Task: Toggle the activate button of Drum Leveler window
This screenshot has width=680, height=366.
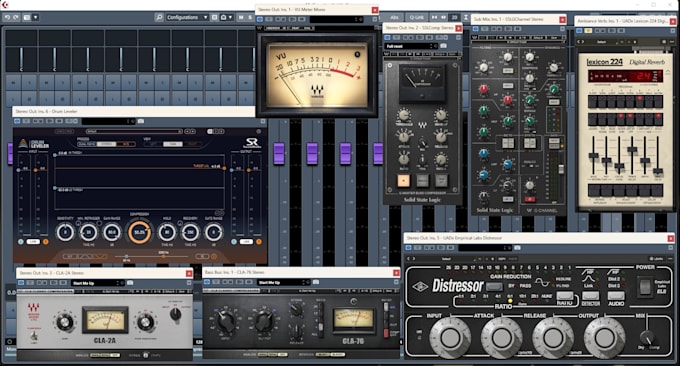Action: pos(17,121)
